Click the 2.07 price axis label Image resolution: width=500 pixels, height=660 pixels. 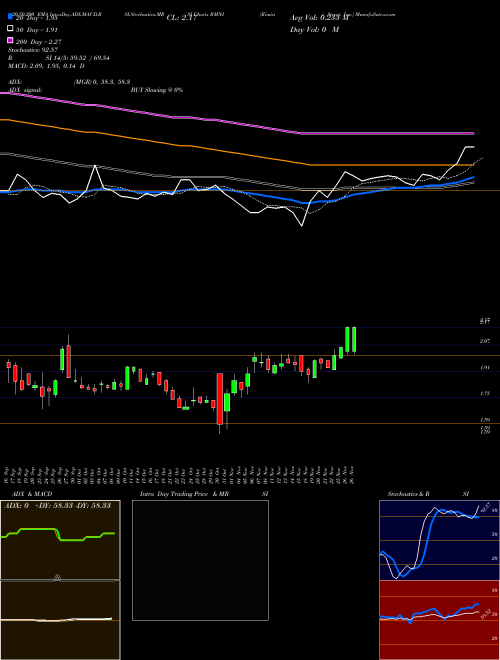pos(484,341)
